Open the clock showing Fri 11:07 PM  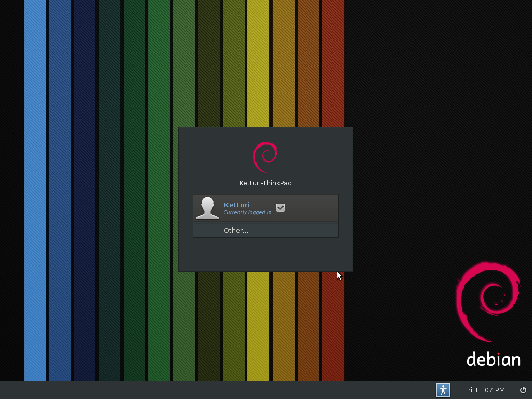click(485, 390)
